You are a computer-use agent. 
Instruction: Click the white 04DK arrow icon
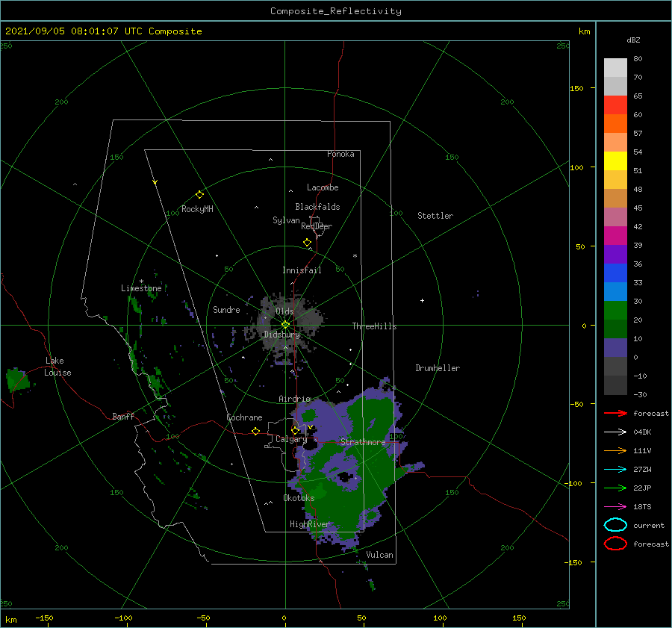coord(615,432)
